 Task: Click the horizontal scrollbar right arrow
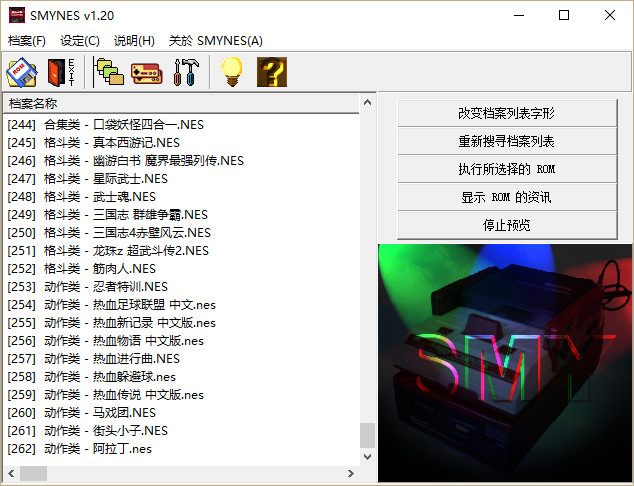pos(351,473)
